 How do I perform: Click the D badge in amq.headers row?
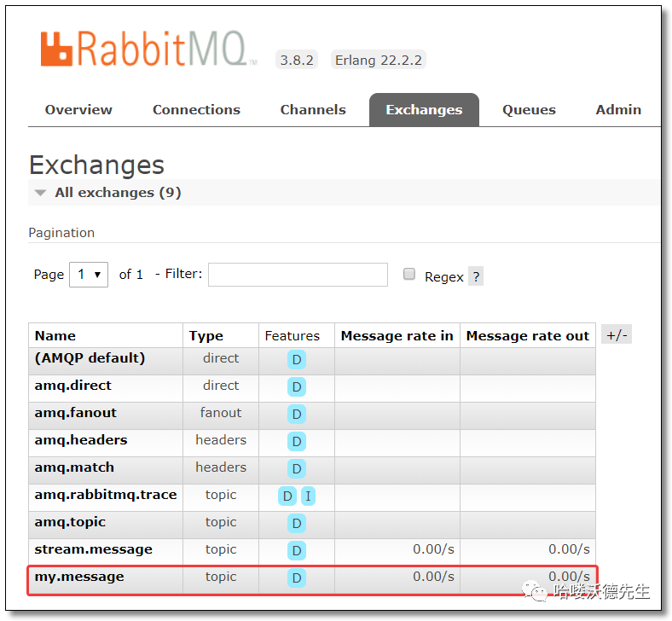coord(297,441)
